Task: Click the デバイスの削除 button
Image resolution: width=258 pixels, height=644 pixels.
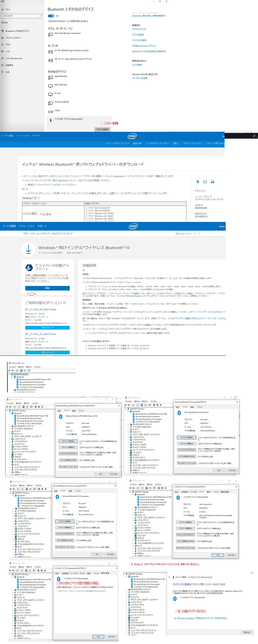Action: pos(102,130)
